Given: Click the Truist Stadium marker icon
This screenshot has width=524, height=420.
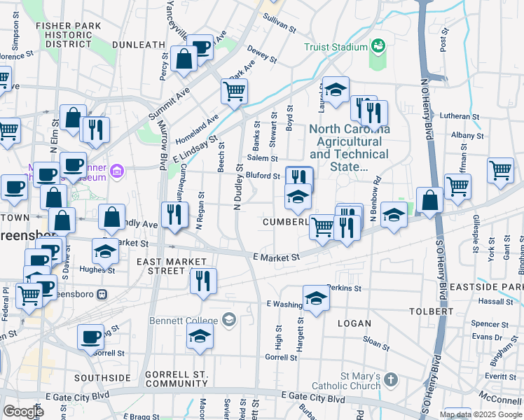Looking at the screenshot, I should click(378, 46).
